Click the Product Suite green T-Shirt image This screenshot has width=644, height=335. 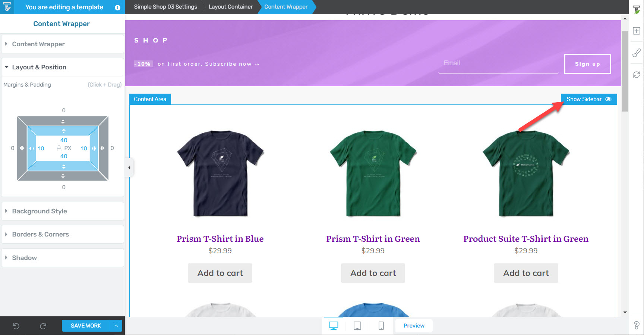pos(526,173)
